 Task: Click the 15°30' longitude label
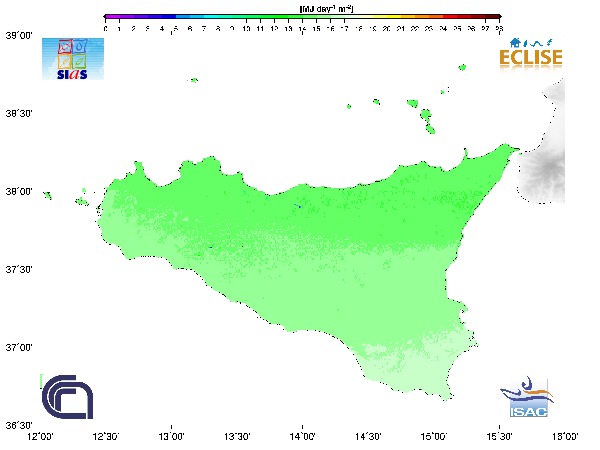(x=499, y=437)
